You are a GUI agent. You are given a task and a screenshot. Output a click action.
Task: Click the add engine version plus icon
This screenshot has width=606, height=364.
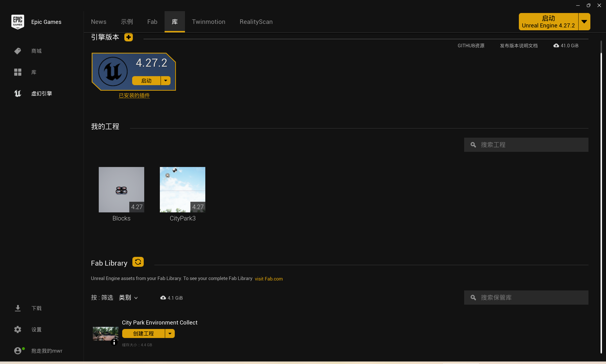pyautogui.click(x=128, y=37)
